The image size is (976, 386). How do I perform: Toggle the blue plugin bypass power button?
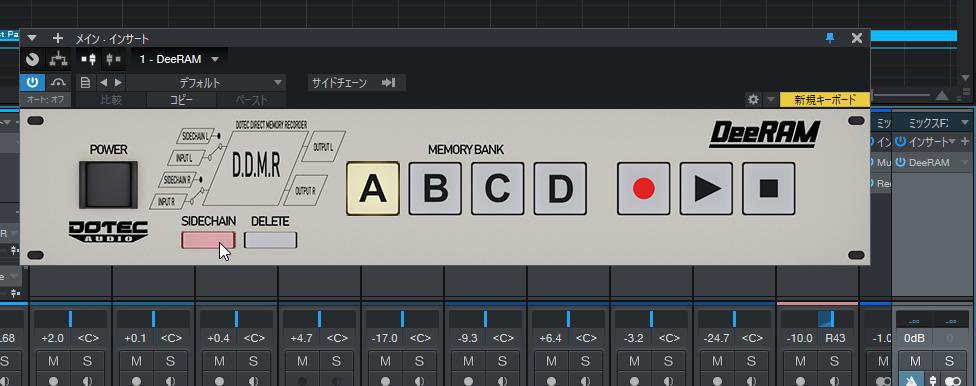point(32,82)
